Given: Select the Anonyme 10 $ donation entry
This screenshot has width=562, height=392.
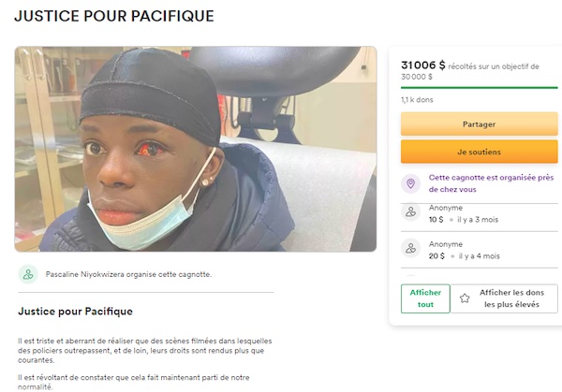Looking at the screenshot, I should pos(480,213).
